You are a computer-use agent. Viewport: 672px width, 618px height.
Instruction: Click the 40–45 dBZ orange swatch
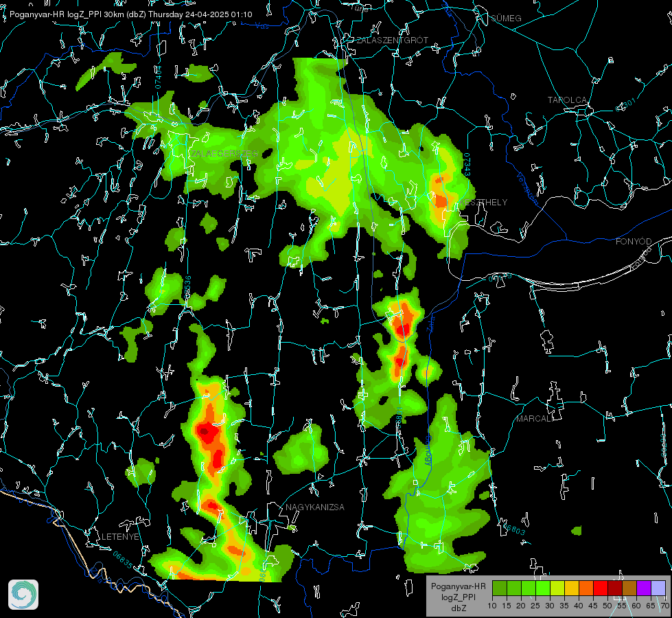tap(586, 588)
